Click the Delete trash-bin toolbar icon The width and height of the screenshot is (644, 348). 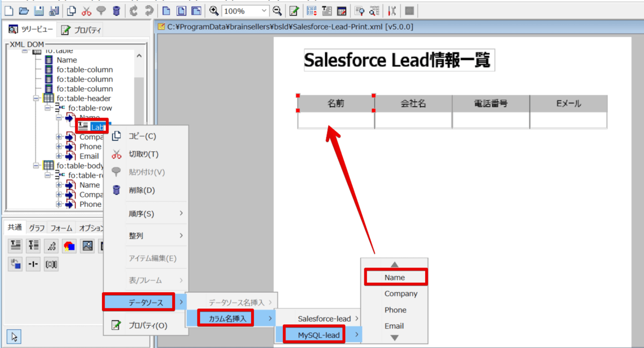point(116,10)
